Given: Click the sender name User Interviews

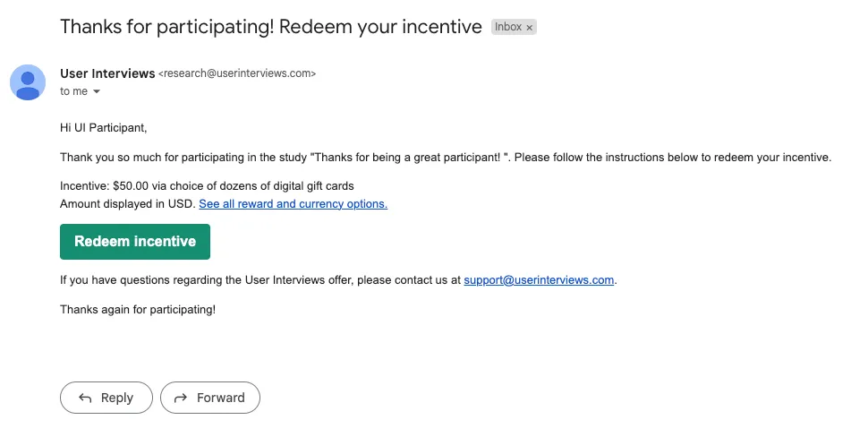Looking at the screenshot, I should tap(107, 73).
